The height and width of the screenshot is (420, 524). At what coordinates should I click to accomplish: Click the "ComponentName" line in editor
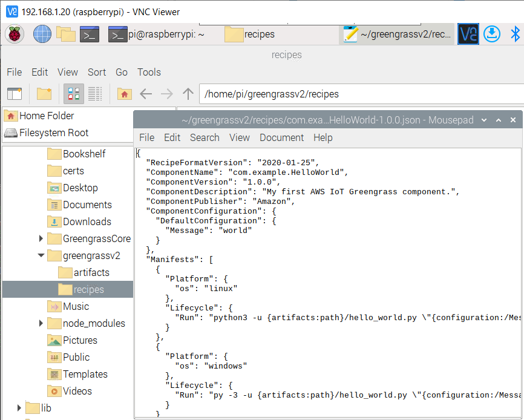coord(247,172)
